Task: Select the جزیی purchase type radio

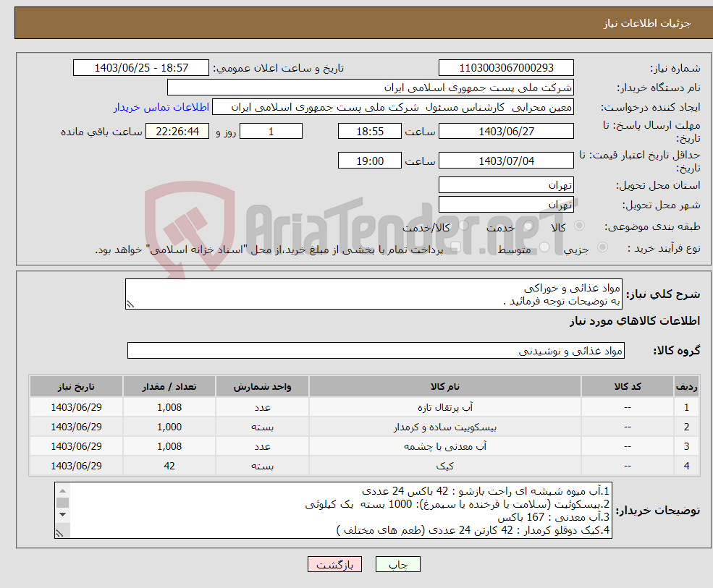Action: pos(602,247)
